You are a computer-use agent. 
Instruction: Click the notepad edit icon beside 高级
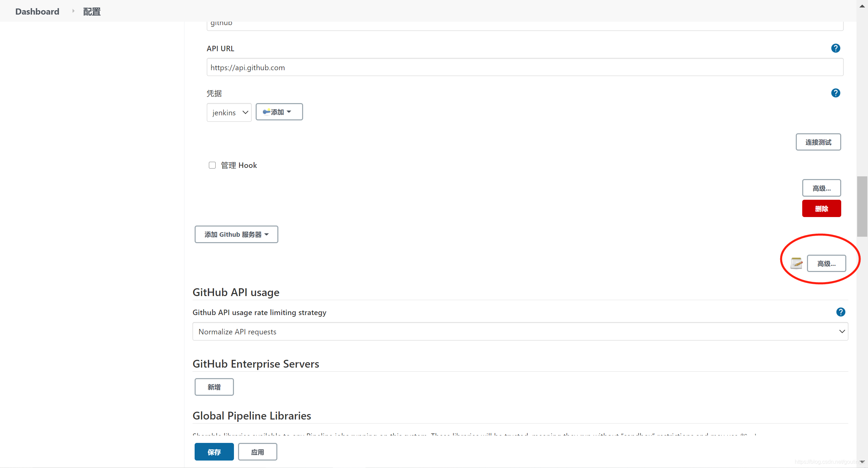[x=796, y=263]
